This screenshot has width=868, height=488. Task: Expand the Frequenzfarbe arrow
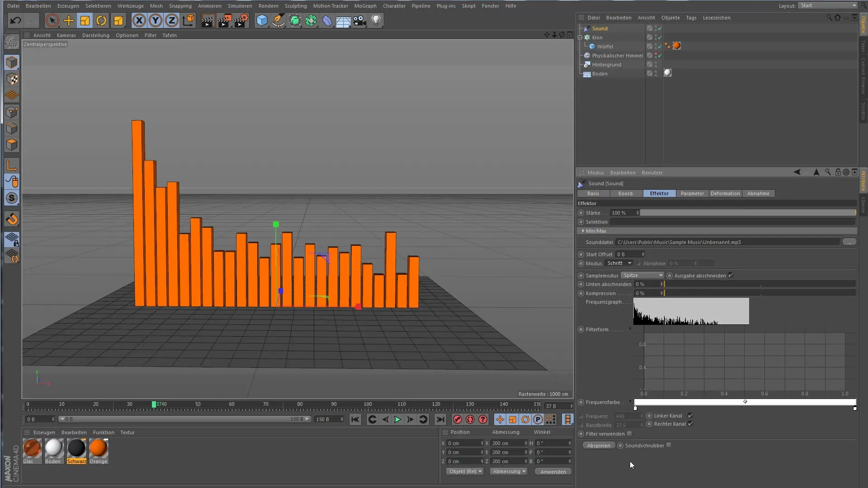click(630, 402)
